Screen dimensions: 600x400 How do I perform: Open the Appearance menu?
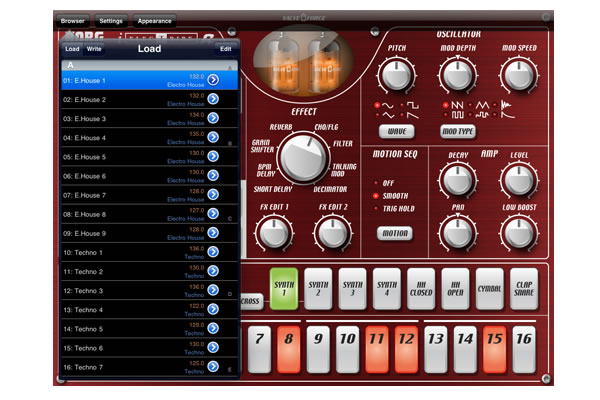coord(155,21)
